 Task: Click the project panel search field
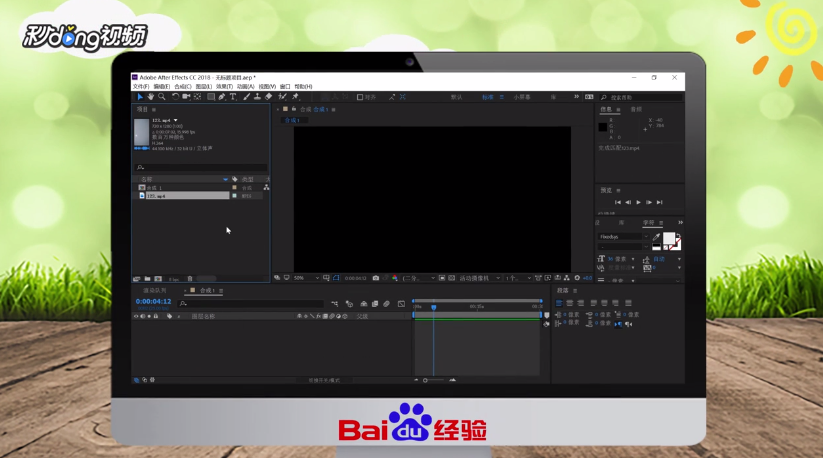click(x=201, y=167)
